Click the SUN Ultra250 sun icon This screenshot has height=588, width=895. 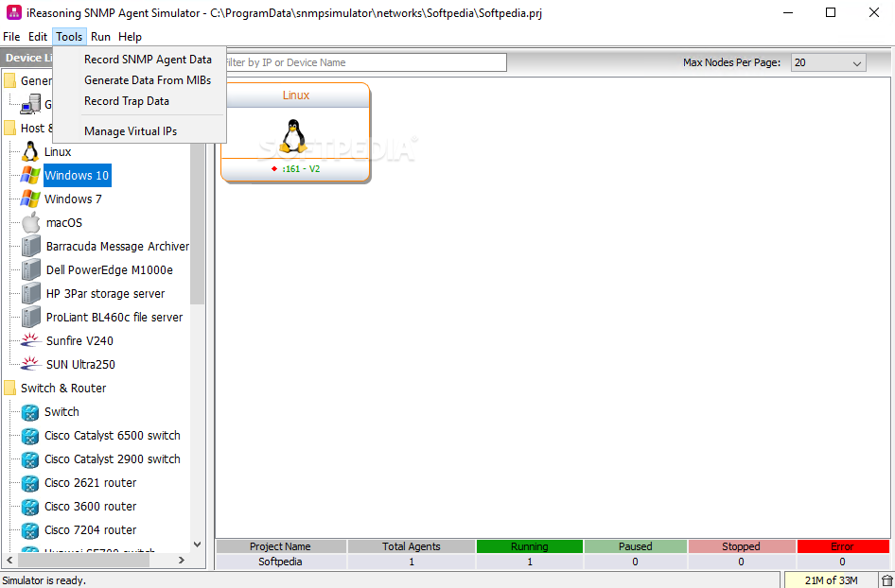tap(30, 364)
